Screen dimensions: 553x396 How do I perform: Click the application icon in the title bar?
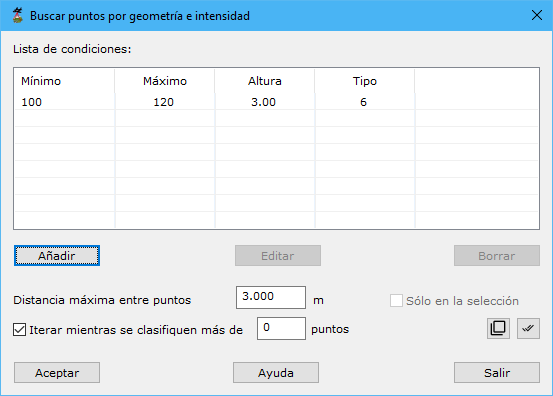[18, 16]
